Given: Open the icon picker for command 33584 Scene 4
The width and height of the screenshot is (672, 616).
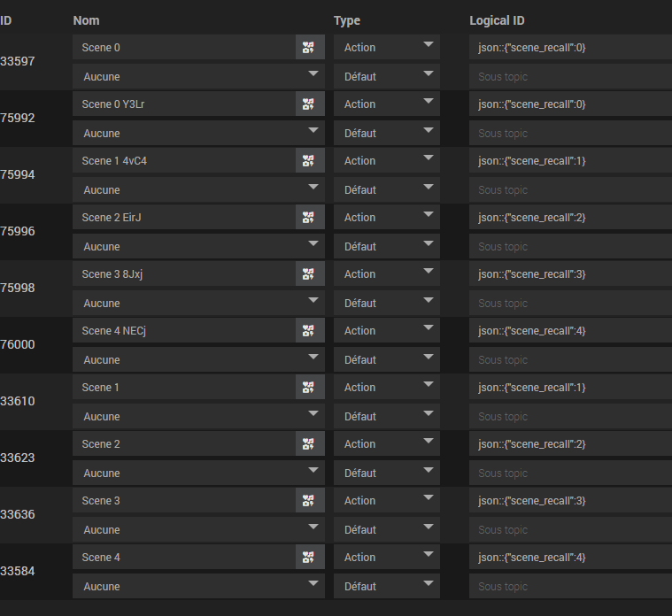Looking at the screenshot, I should (x=308, y=558).
